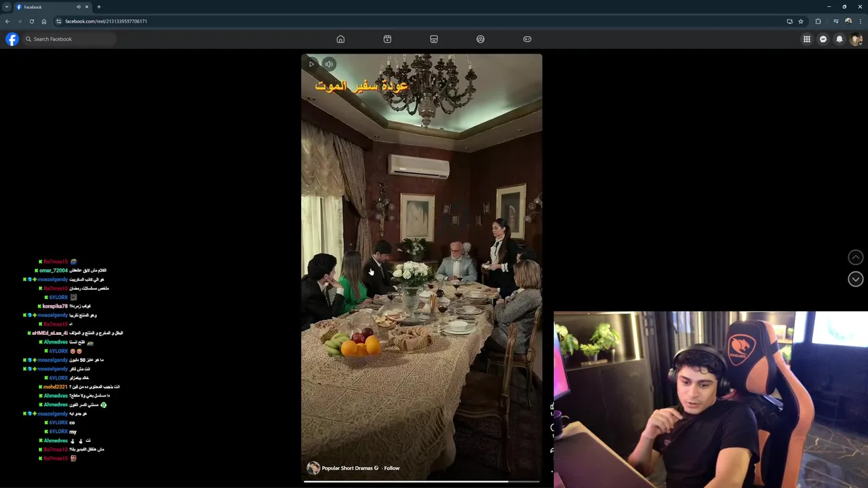Click the address bar URL
The image size is (868, 488).
click(x=106, y=21)
